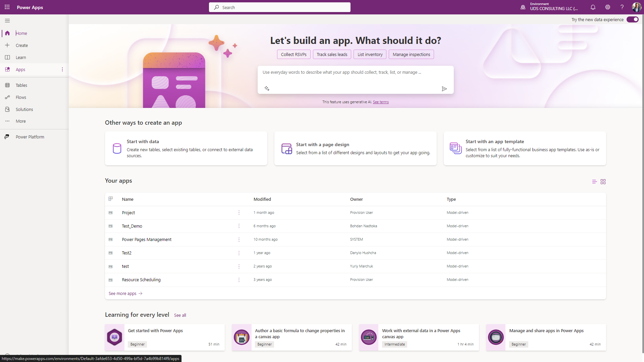Expand the More item in sidebar
The height and width of the screenshot is (362, 644).
[34, 121]
